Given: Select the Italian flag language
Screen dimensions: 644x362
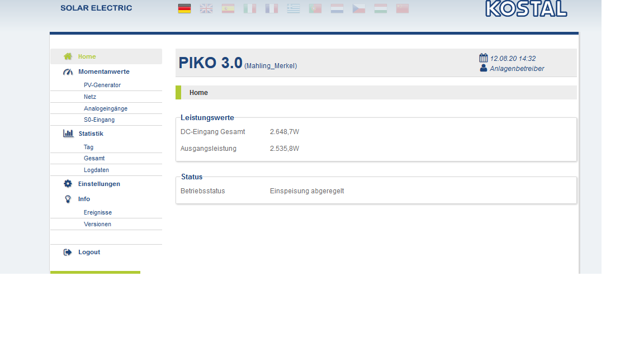Looking at the screenshot, I should click(250, 8).
